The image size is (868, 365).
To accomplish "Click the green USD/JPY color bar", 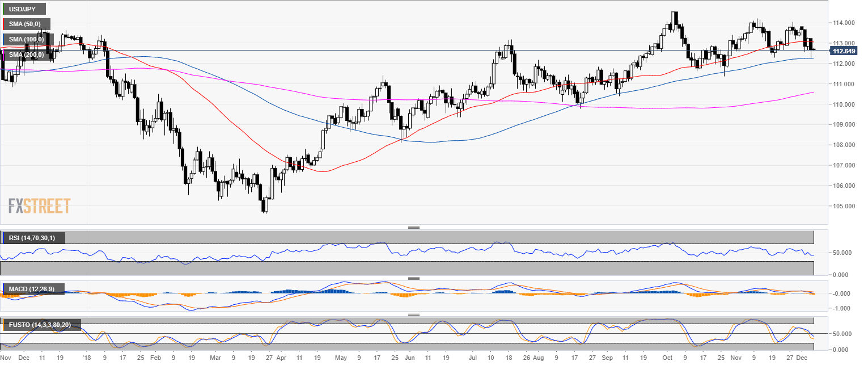I will [x=3, y=9].
